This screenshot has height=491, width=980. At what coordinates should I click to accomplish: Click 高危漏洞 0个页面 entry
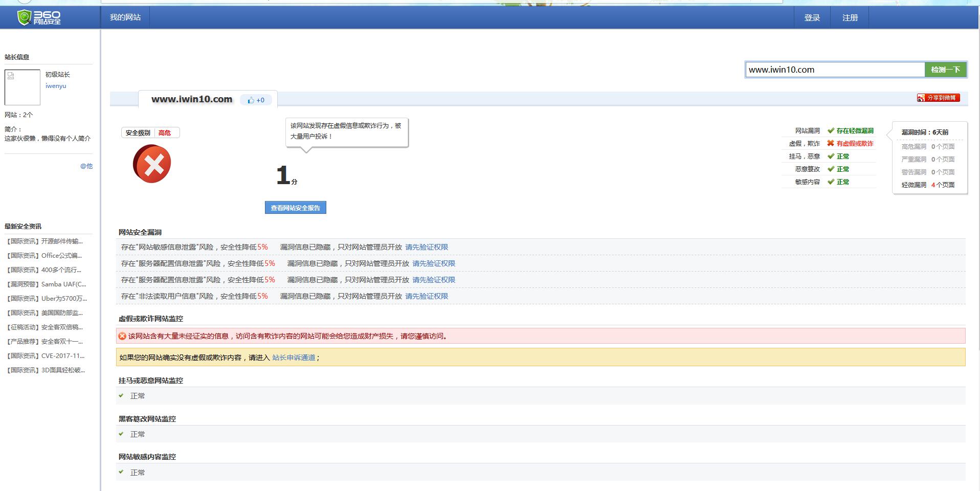(928, 147)
